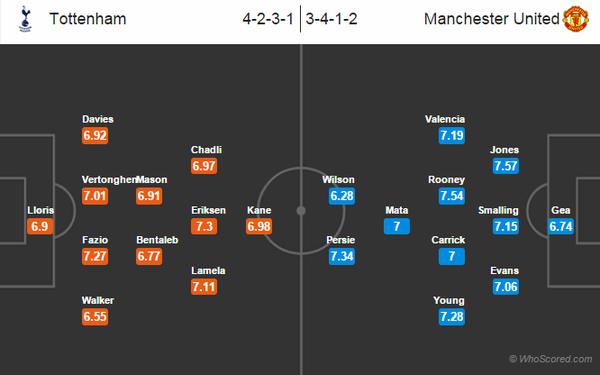Click Young's 7.28 rating badge
The image size is (600, 375).
(452, 317)
